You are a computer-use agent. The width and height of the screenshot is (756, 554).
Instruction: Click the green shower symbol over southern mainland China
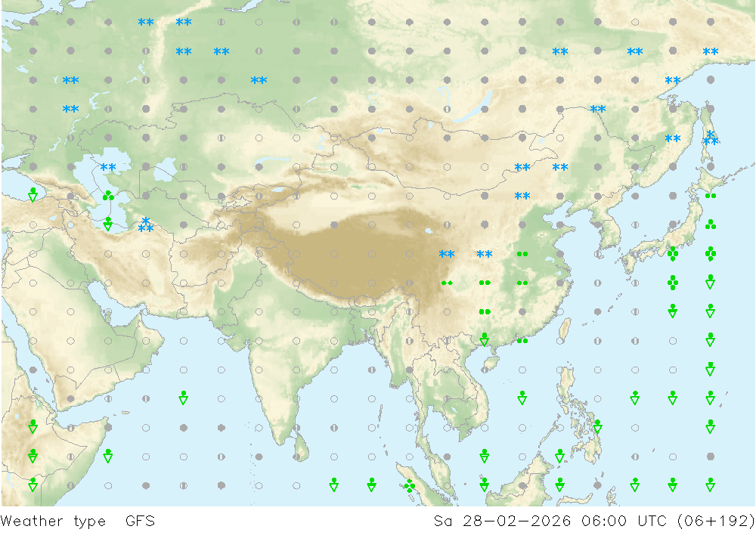point(485,340)
